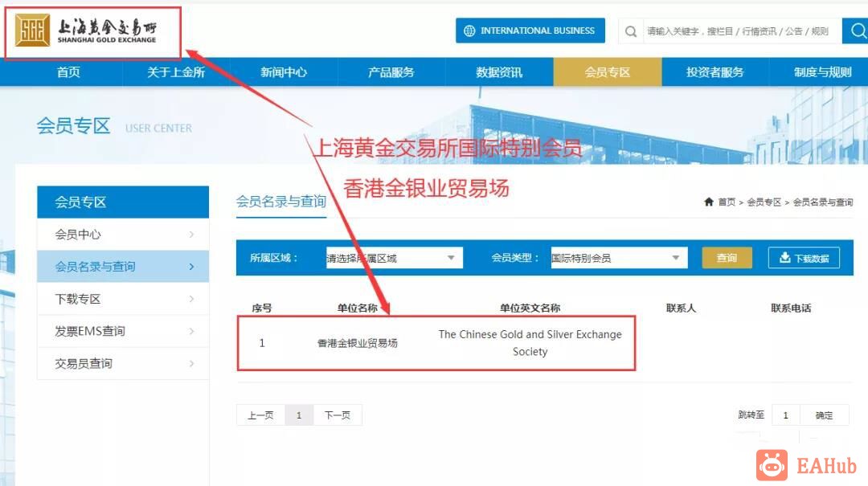Click 会员名录与查询 breadcrumb link
868x486 pixels.
[823, 202]
